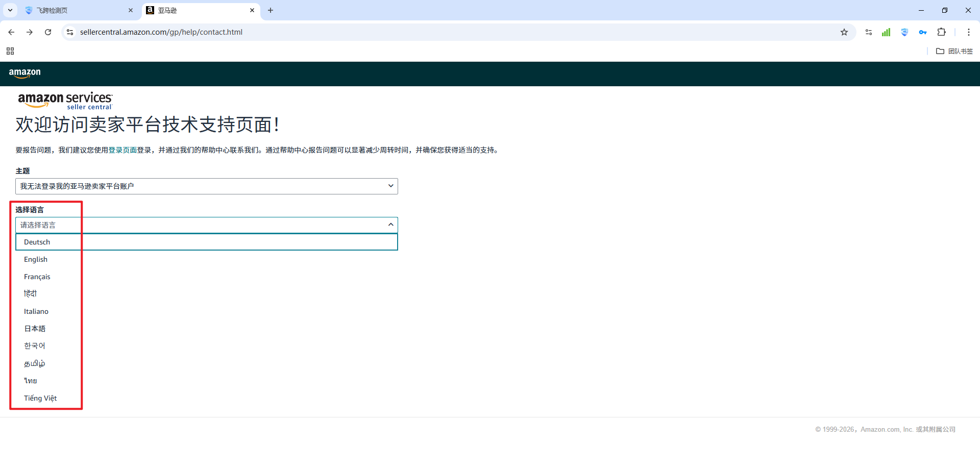This screenshot has height=469, width=980.
Task: Close the 飞跨检测页 tab
Action: coord(131,10)
